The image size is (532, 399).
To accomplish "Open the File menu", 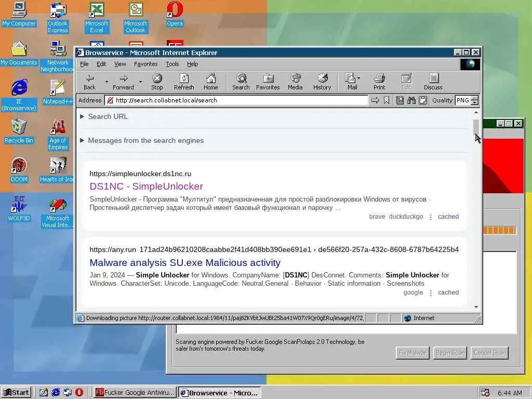I will coord(84,64).
